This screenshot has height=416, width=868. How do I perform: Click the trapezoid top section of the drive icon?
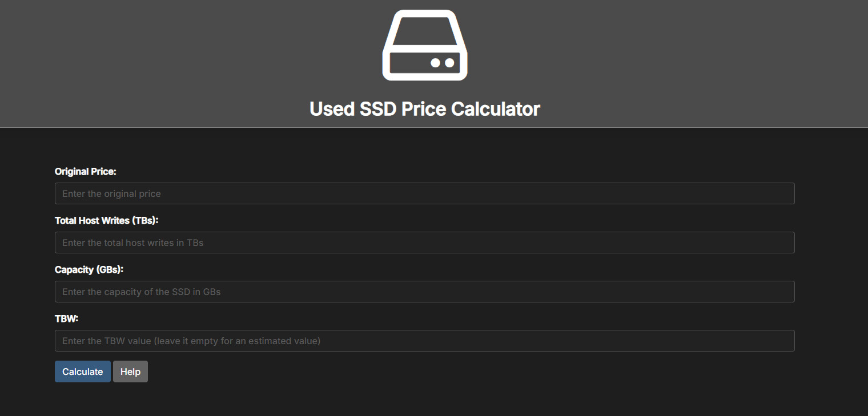pos(425,30)
